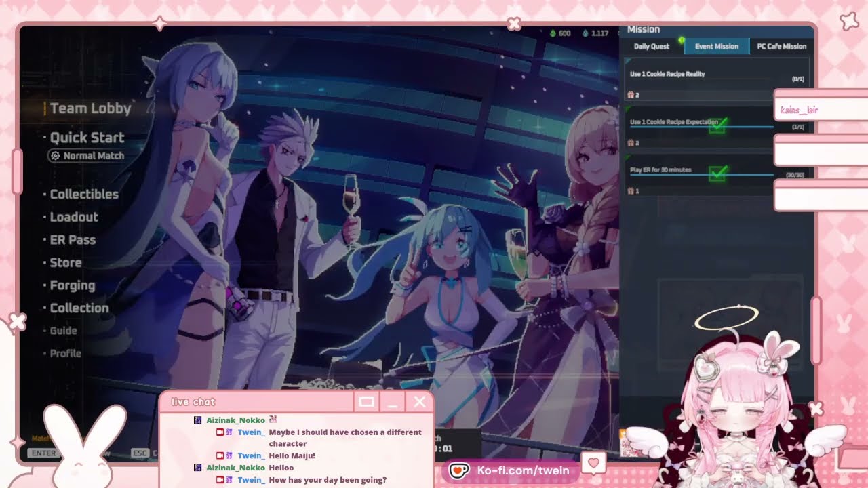Click the (0/1) progress counter
The image size is (868, 488).
[798, 79]
